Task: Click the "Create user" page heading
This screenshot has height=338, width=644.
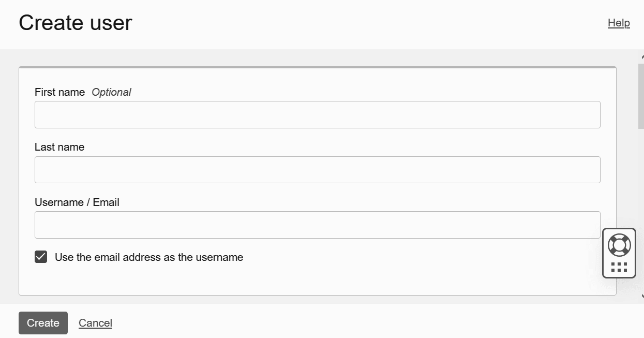Action: coord(76,23)
